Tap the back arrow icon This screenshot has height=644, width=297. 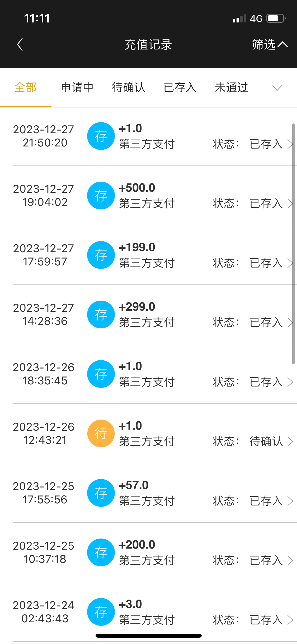tap(20, 44)
